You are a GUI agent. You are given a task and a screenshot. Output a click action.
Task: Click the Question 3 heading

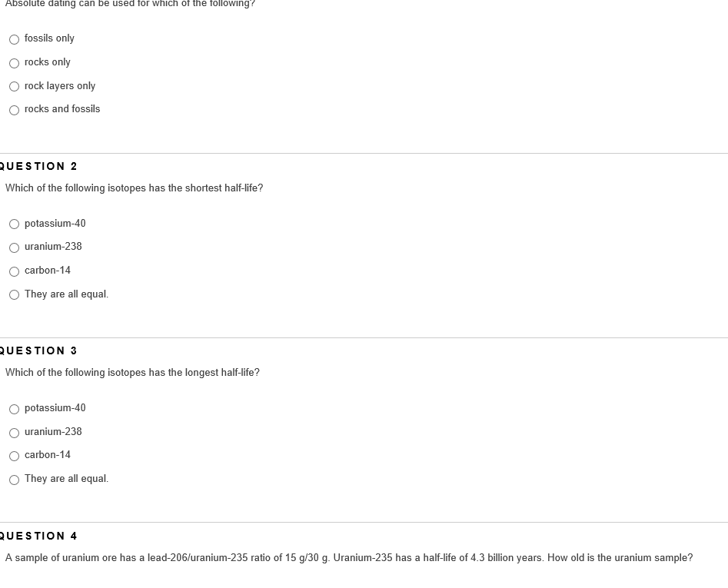38,350
